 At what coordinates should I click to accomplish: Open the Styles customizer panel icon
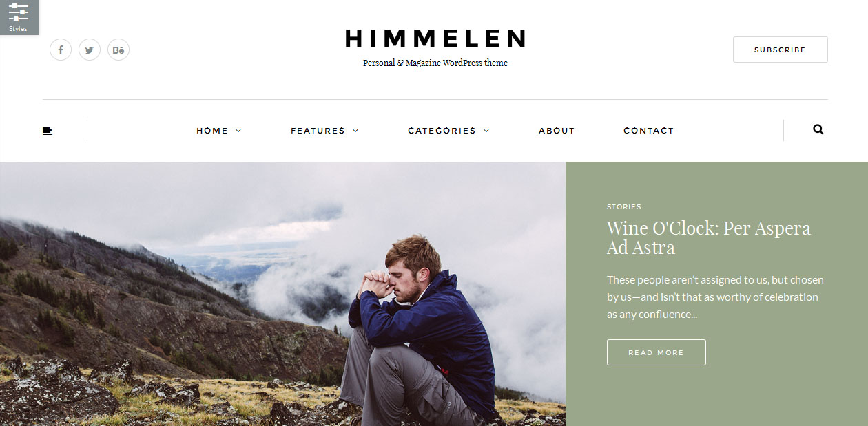[x=19, y=17]
